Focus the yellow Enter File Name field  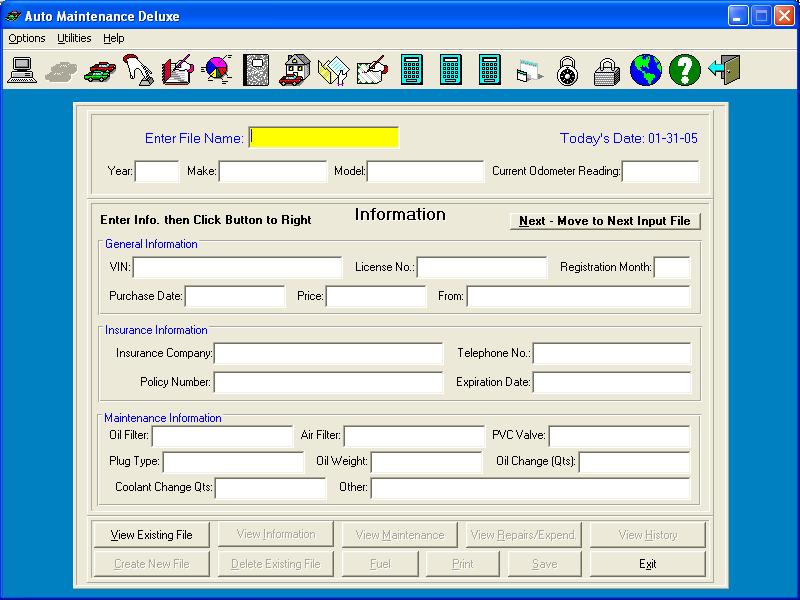[x=324, y=138]
